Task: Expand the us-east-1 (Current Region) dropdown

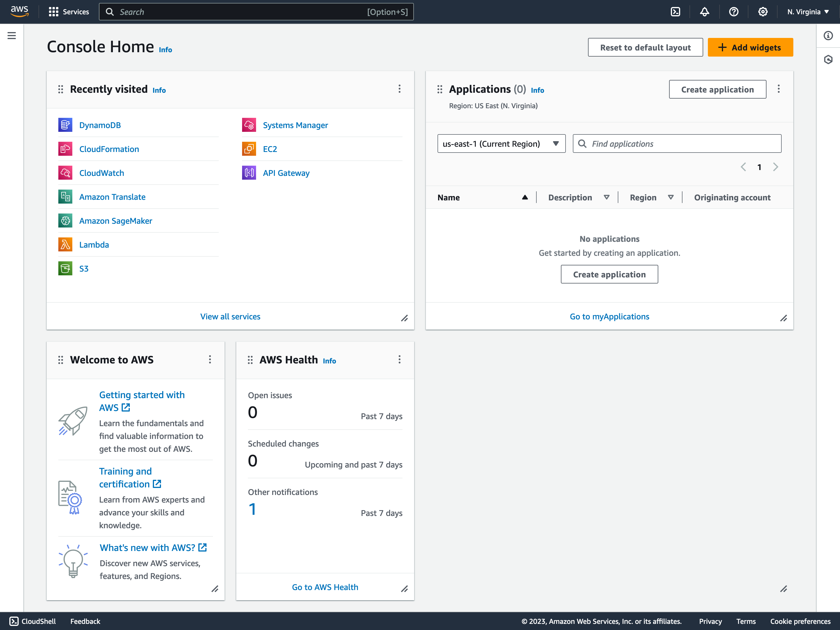Action: (501, 143)
